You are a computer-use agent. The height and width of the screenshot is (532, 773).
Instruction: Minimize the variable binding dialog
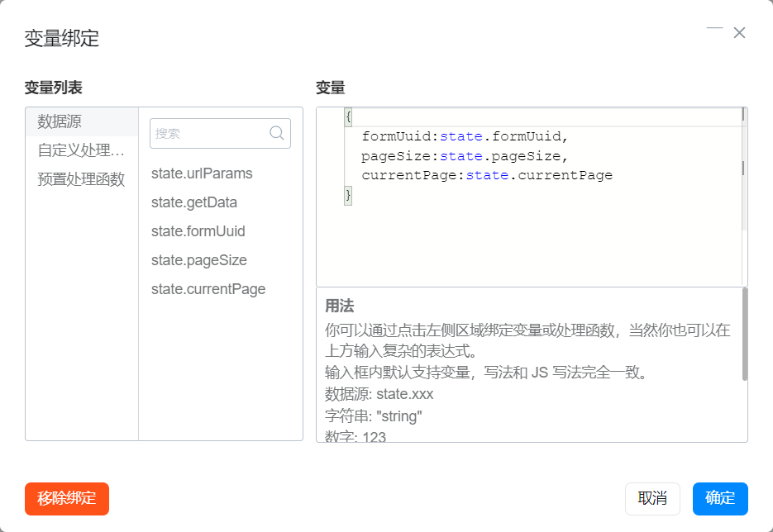(x=714, y=29)
